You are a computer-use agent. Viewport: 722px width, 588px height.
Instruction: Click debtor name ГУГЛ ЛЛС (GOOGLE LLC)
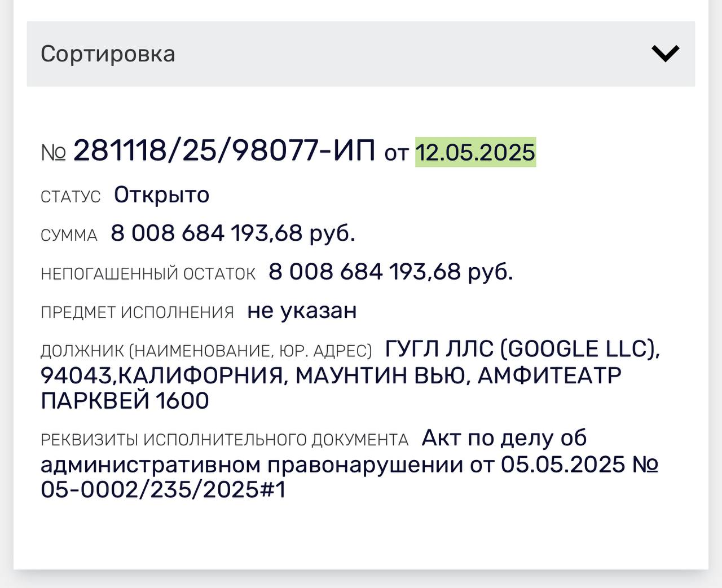pyautogui.click(x=522, y=349)
